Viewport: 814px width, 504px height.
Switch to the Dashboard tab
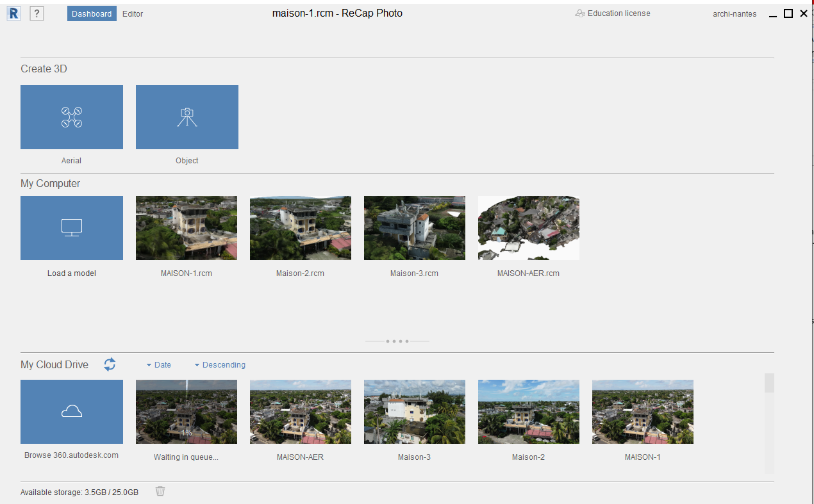(92, 13)
